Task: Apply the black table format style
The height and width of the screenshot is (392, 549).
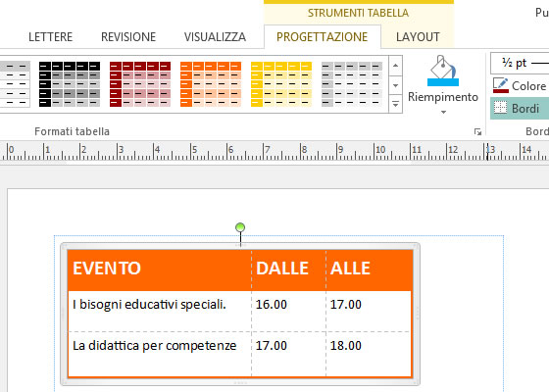Action: pyautogui.click(x=70, y=84)
